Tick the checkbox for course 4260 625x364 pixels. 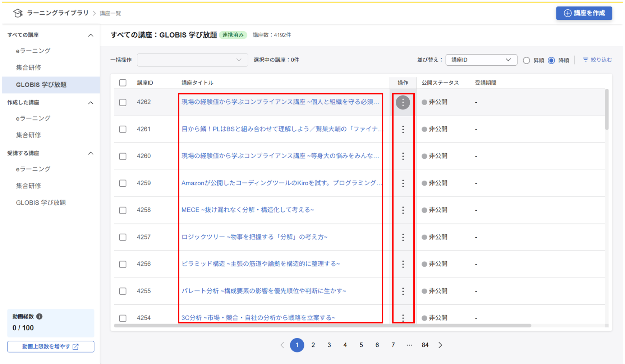[123, 156]
